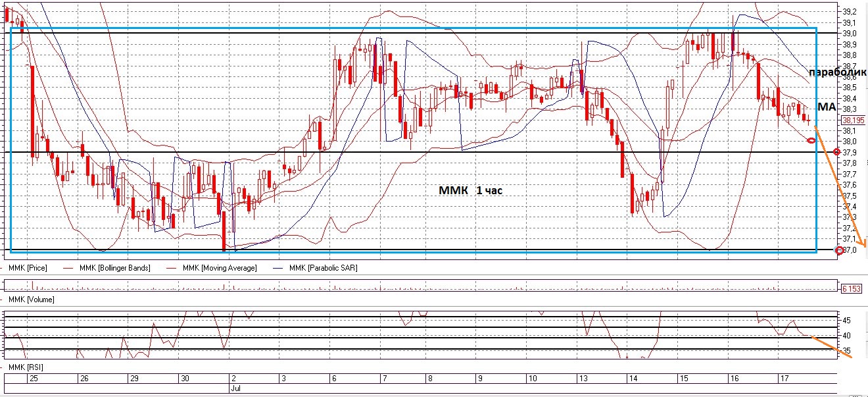868x397 pixels.
Task: Click the MMK [Volume] panel label
Action: [x=32, y=300]
